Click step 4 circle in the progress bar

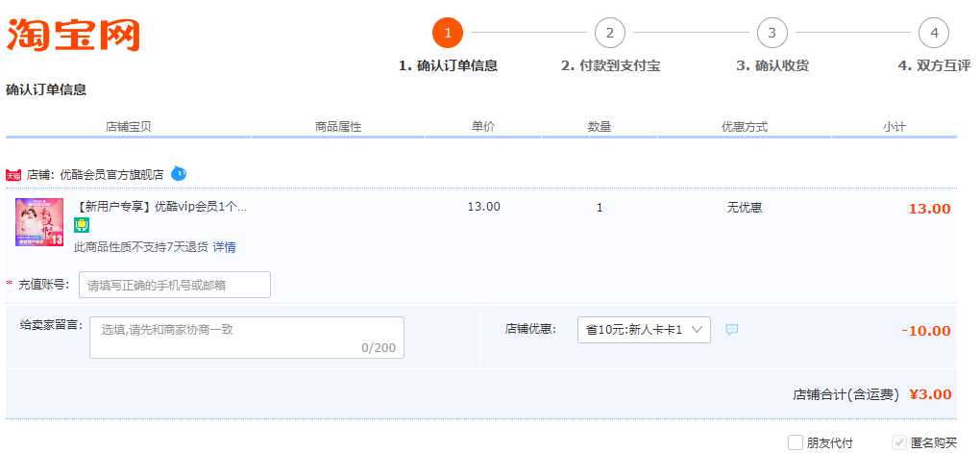[x=934, y=33]
